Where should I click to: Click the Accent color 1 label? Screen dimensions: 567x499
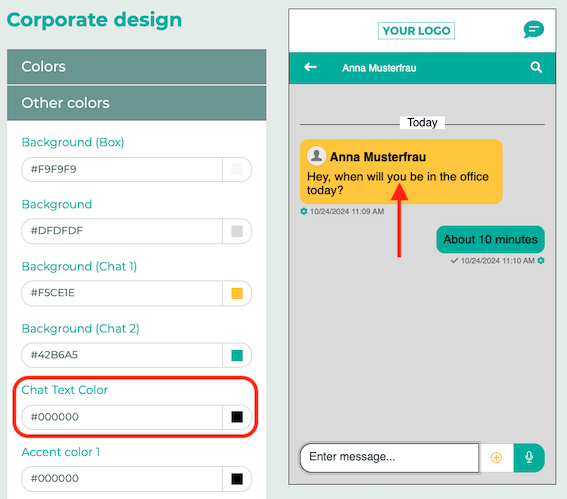(x=61, y=452)
